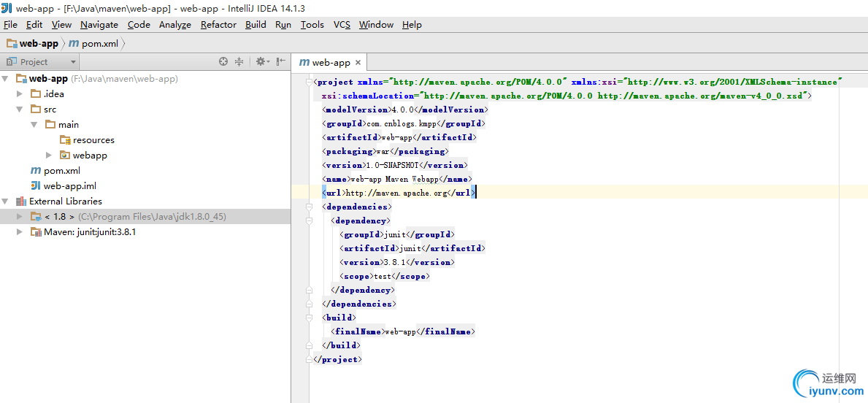Viewport: 868px width, 403px height.
Task: Click the <finalName>web-app line
Action: tap(403, 331)
